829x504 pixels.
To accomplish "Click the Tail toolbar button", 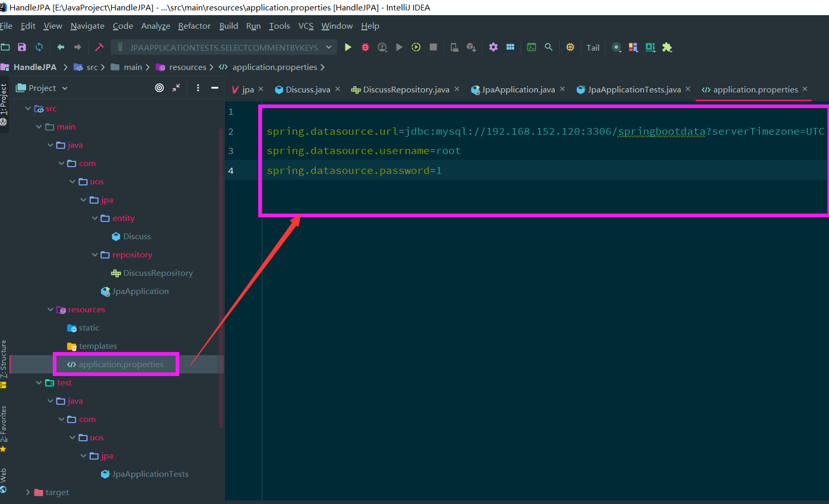I will tap(593, 48).
